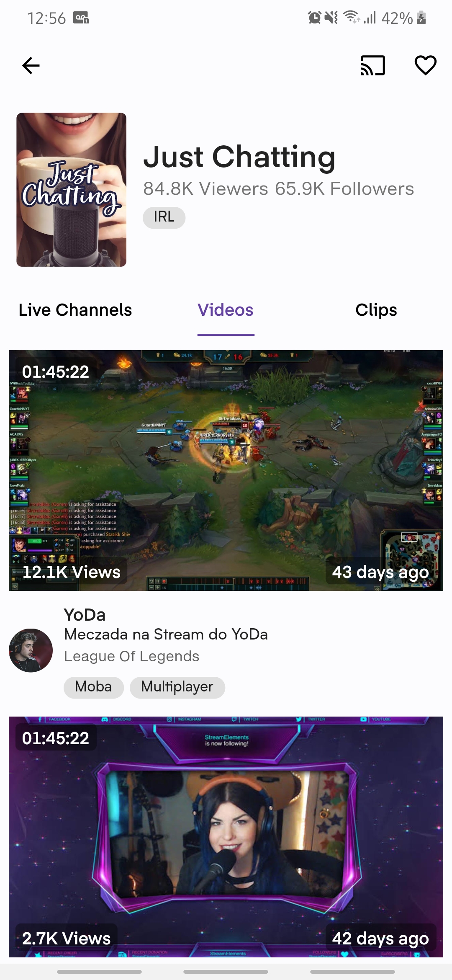The image size is (452, 980).
Task: Switch to the Videos tab
Action: [x=226, y=310]
